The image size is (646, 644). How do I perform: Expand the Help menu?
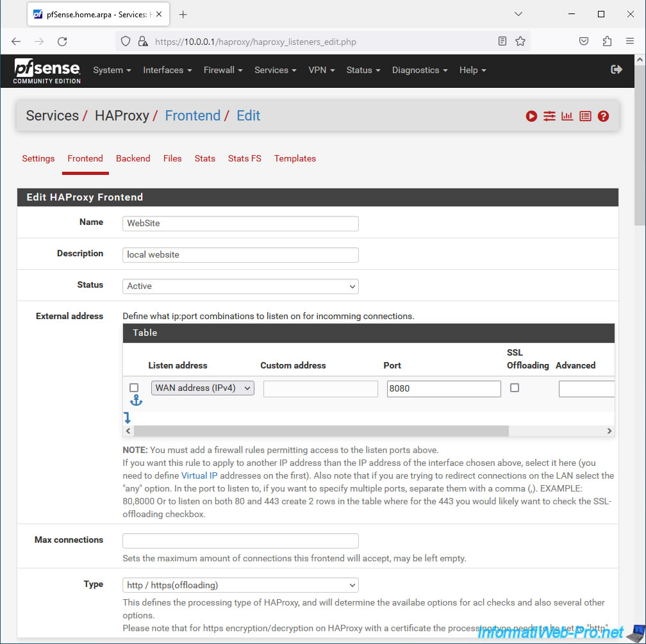click(472, 70)
